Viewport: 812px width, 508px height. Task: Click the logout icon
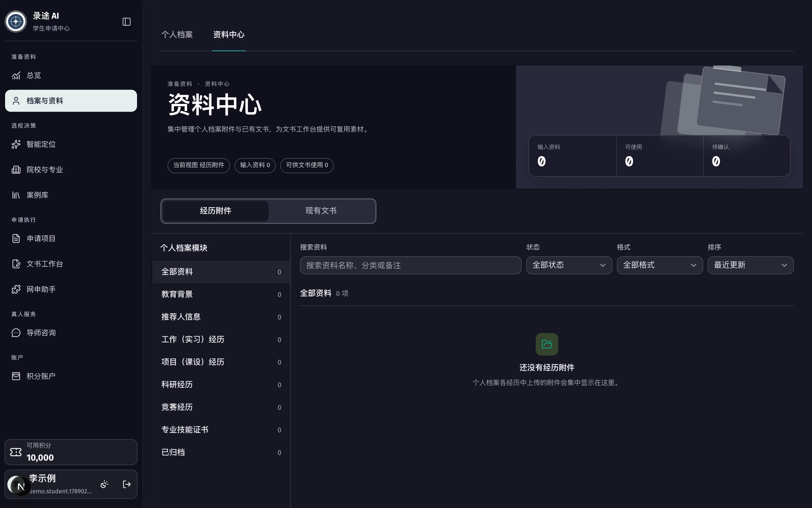click(x=127, y=484)
